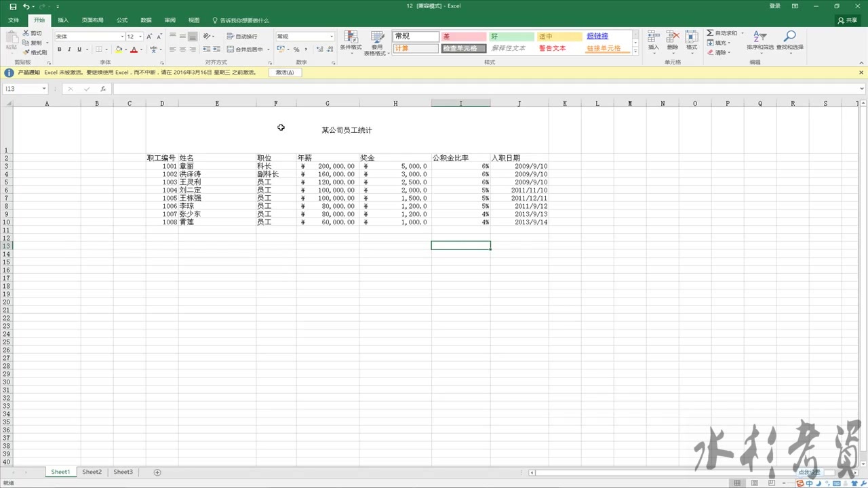Align text left in alignment group
This screenshot has height=488, width=868.
click(173, 49)
